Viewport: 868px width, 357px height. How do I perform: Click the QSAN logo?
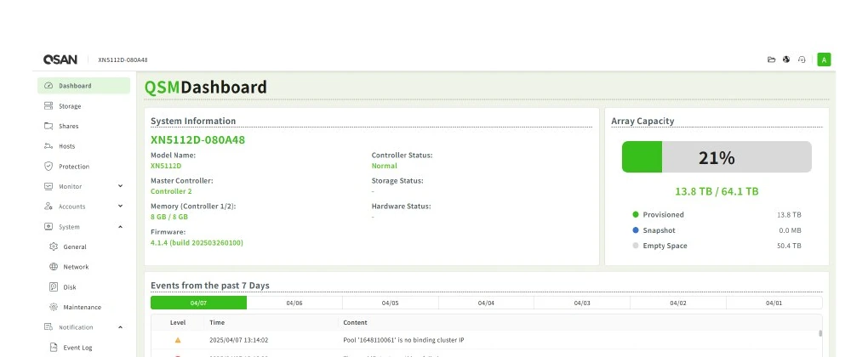click(60, 59)
